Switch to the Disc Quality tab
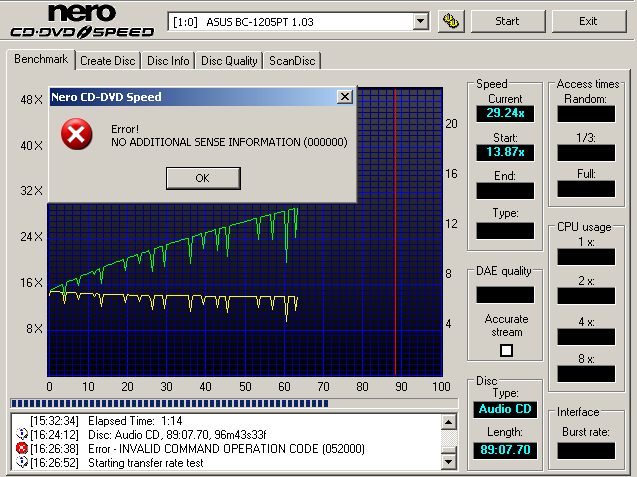Viewport: 637px width, 477px height. 229,61
